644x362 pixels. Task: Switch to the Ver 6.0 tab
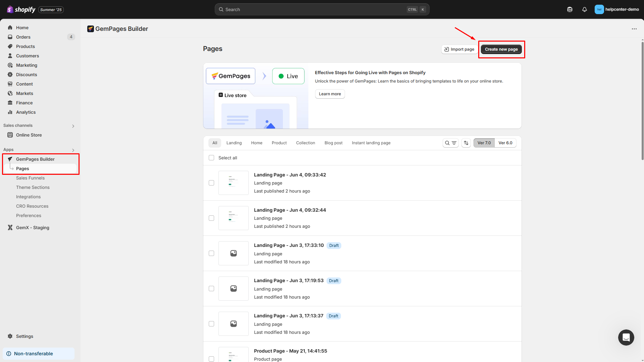pos(505,143)
